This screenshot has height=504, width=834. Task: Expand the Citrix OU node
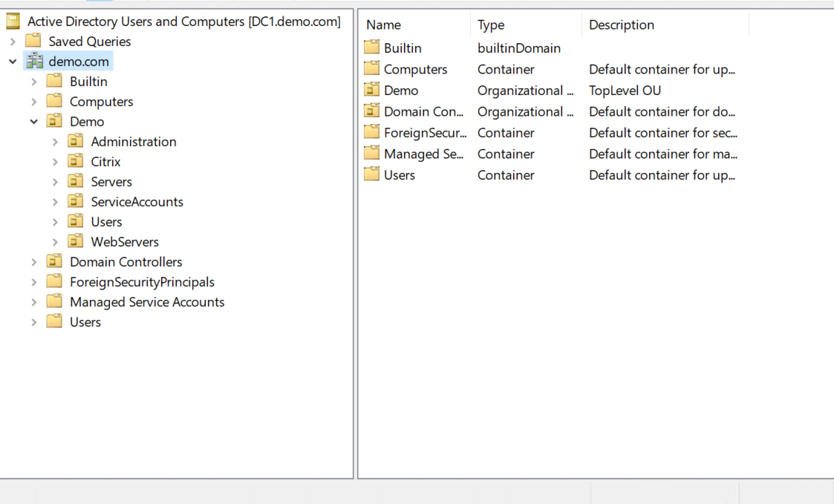pyautogui.click(x=55, y=162)
